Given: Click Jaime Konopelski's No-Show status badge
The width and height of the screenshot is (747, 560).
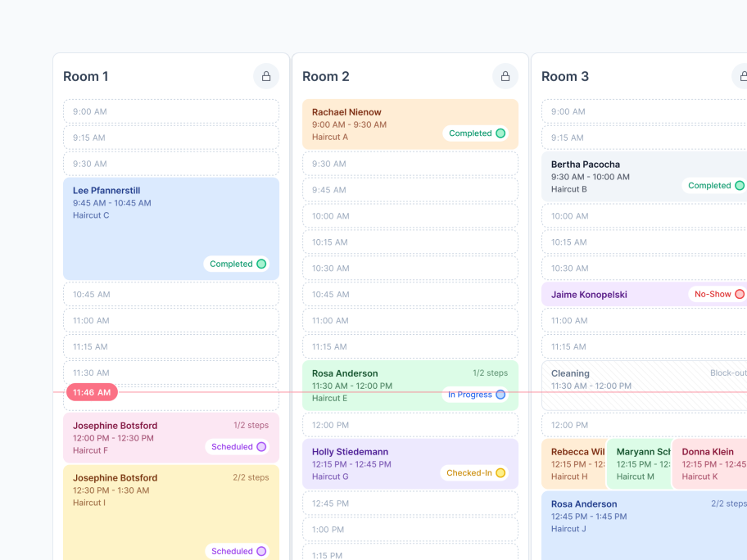Looking at the screenshot, I should click(x=718, y=294).
